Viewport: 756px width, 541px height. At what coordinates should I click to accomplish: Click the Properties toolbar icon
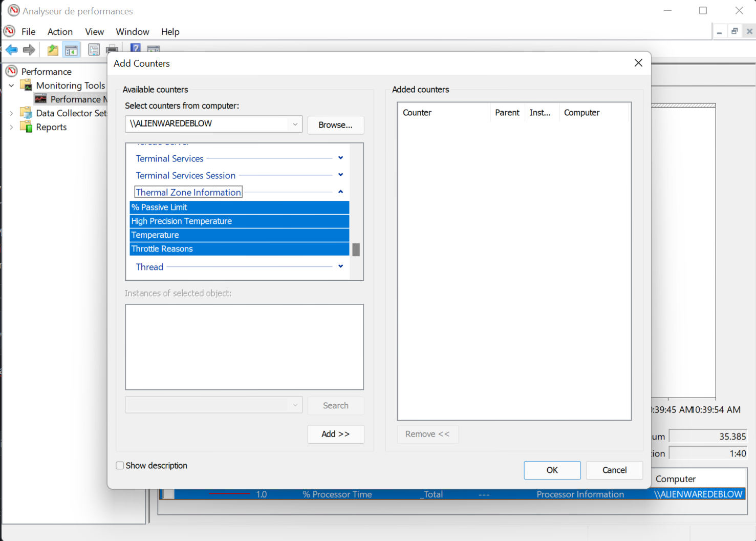[94, 49]
